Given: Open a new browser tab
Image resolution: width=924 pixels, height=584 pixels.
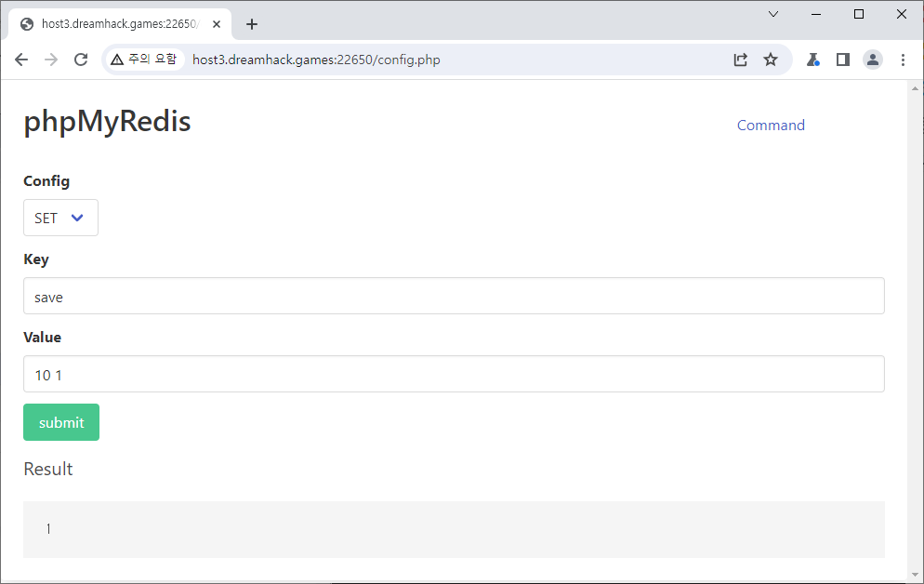Looking at the screenshot, I should [x=252, y=24].
